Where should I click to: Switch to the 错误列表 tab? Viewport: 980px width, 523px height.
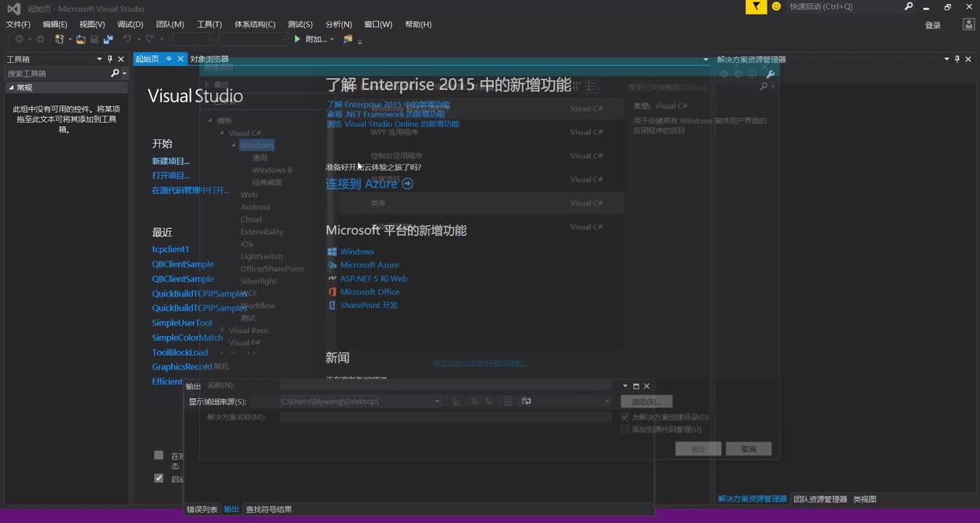coord(202,509)
